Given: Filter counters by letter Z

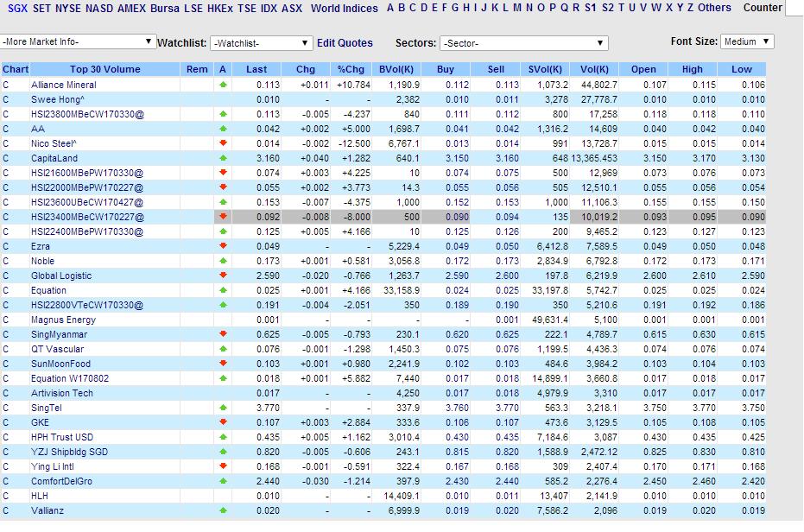Looking at the screenshot, I should pos(690,8).
